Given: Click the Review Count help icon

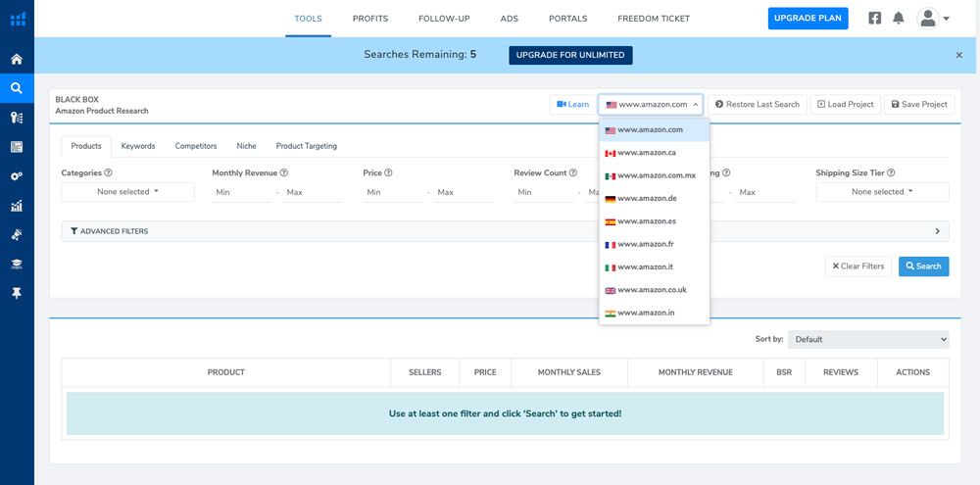Looking at the screenshot, I should tap(573, 173).
